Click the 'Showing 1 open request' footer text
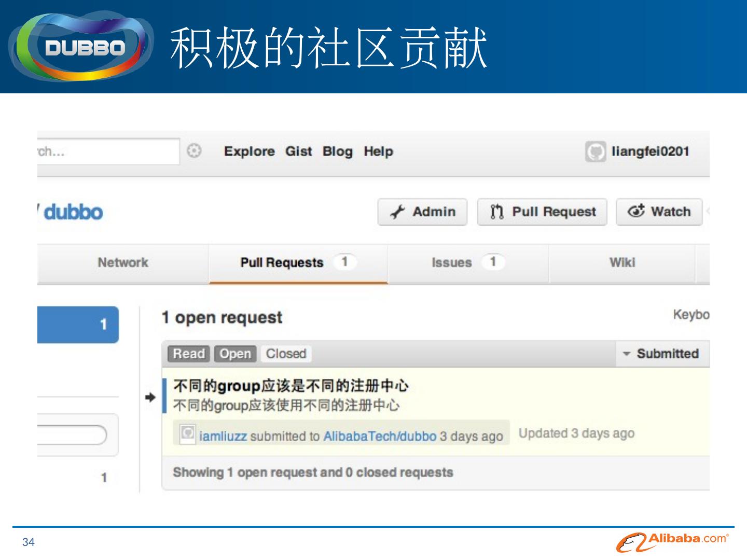This screenshot has height=560, width=747. click(313, 472)
